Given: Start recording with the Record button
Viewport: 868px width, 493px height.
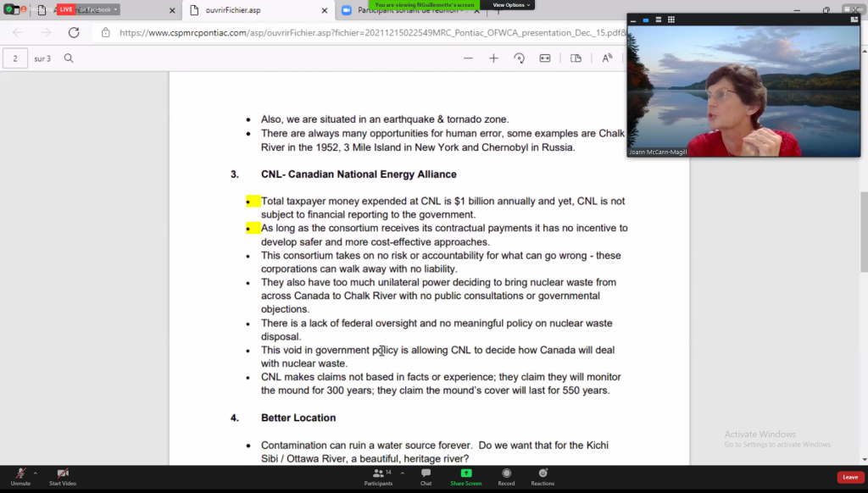Looking at the screenshot, I should (506, 474).
